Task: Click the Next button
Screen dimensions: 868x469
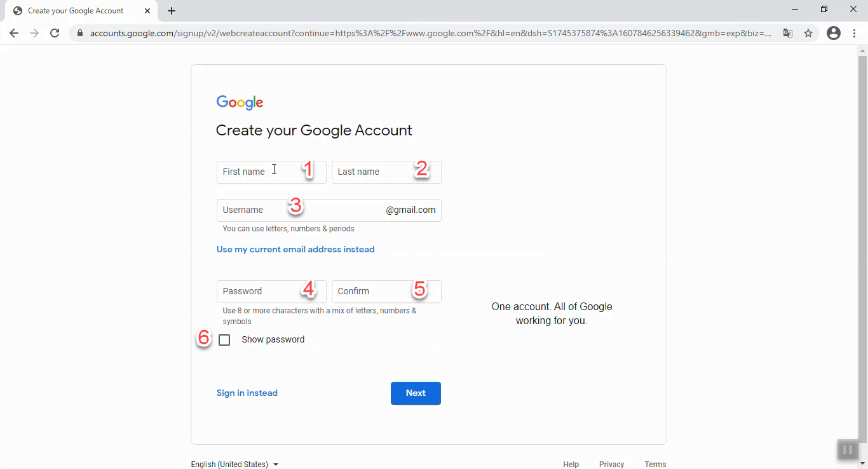Action: (416, 393)
